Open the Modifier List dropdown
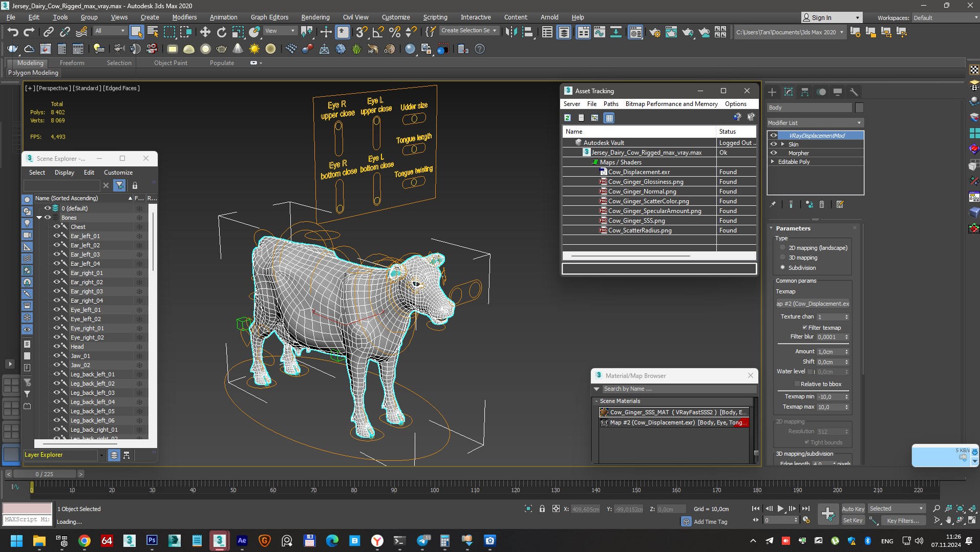Image resolution: width=980 pixels, height=552 pixels. point(815,123)
